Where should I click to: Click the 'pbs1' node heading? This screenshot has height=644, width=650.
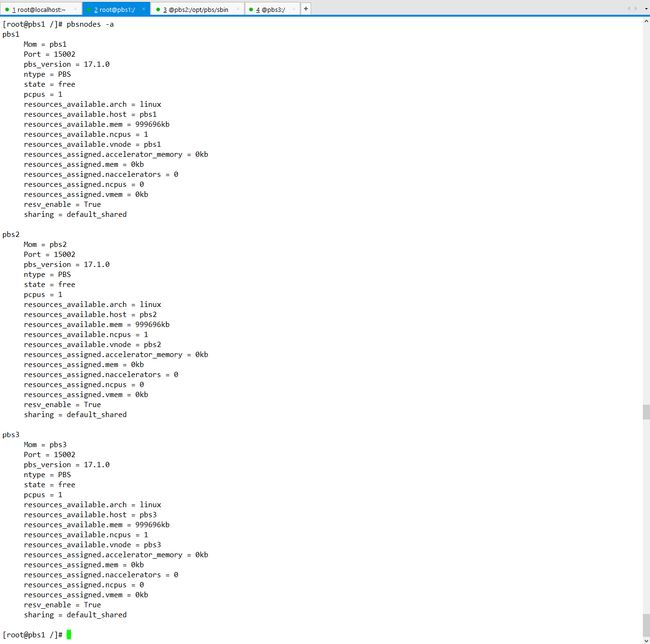click(11, 34)
